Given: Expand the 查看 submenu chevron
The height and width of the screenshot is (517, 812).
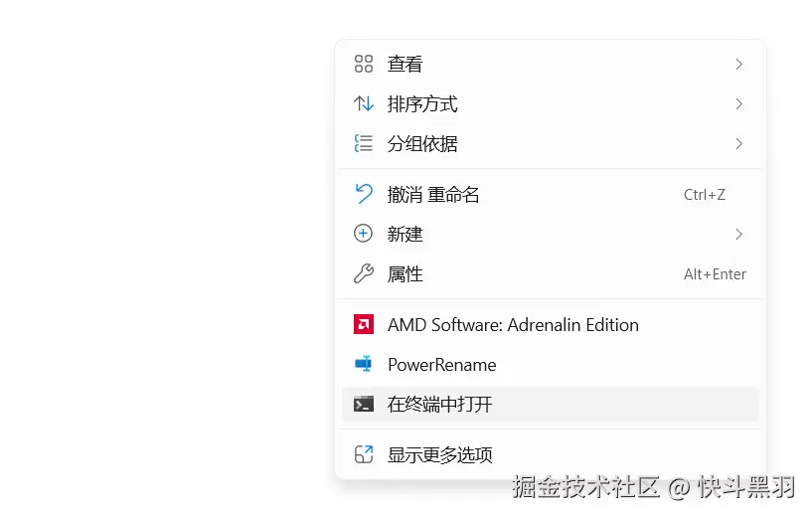Looking at the screenshot, I should coord(738,65).
